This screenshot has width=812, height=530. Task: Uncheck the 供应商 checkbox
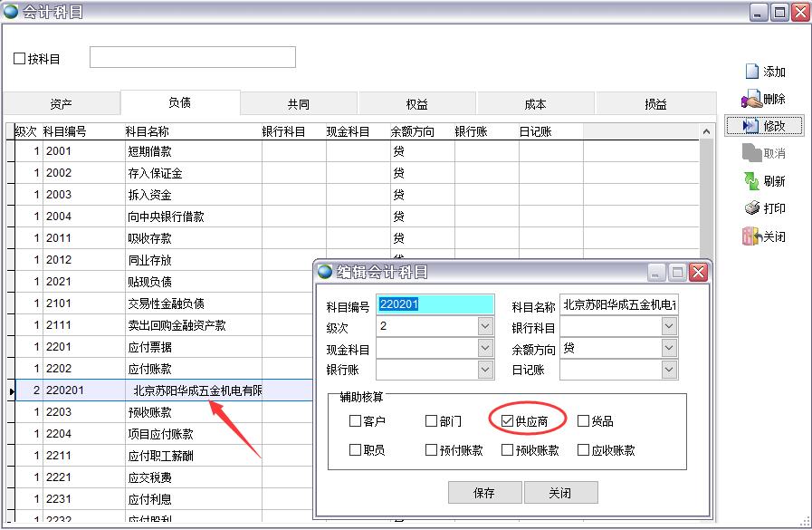point(507,421)
